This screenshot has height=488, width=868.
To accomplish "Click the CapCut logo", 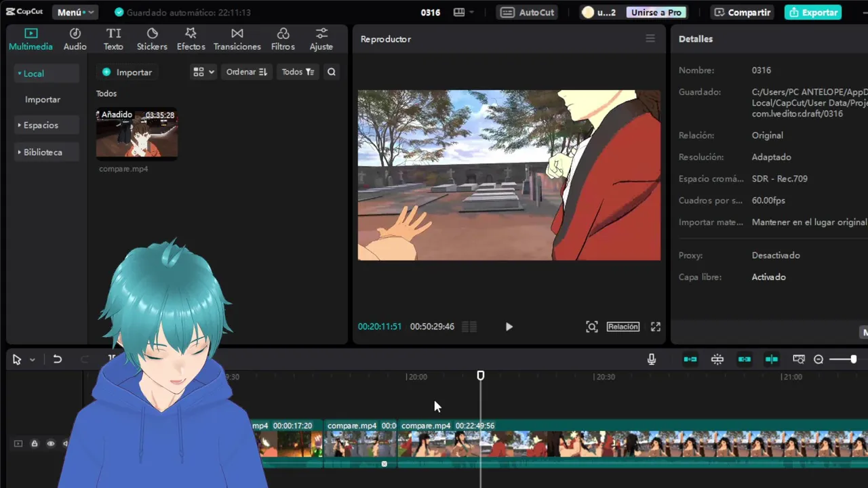I will click(24, 12).
